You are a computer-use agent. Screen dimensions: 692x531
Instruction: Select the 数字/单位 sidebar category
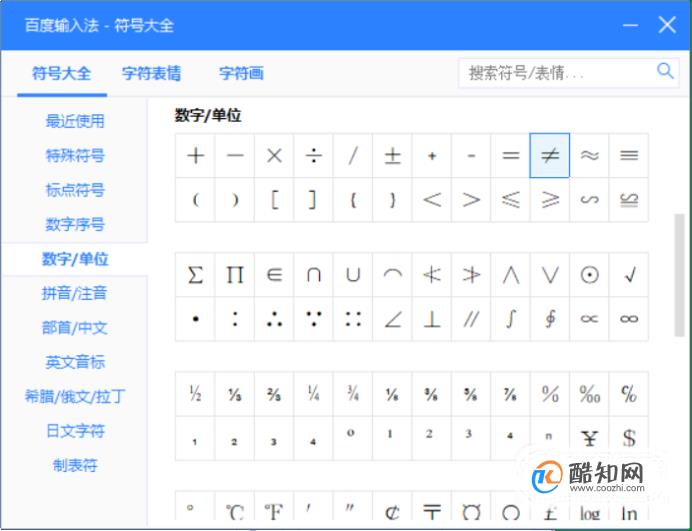pyautogui.click(x=75, y=259)
